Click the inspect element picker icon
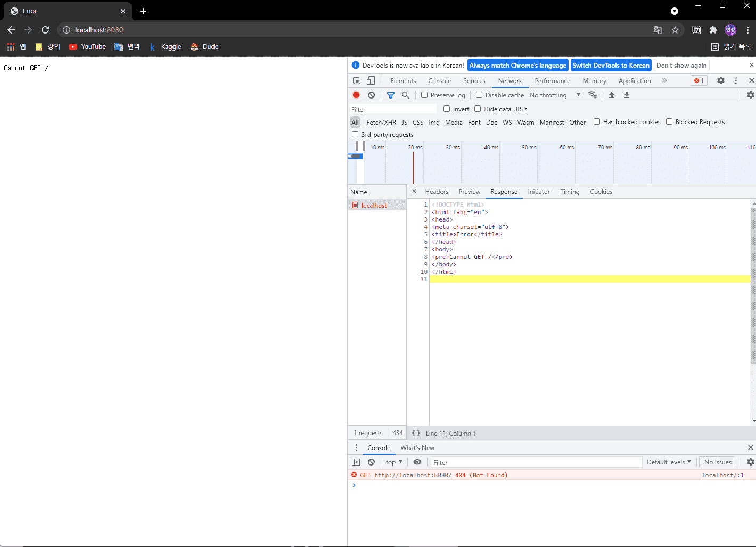Screen dimensions: 756x547 pyautogui.click(x=356, y=81)
